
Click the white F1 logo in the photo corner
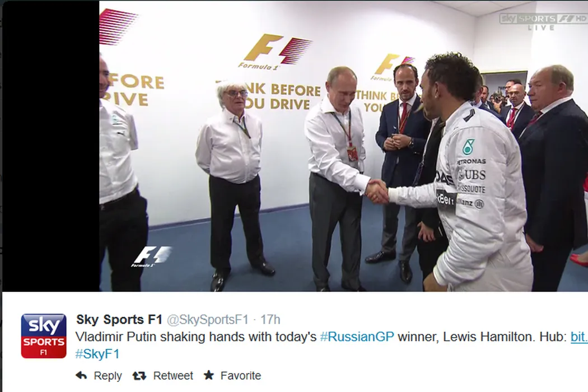pos(152,256)
